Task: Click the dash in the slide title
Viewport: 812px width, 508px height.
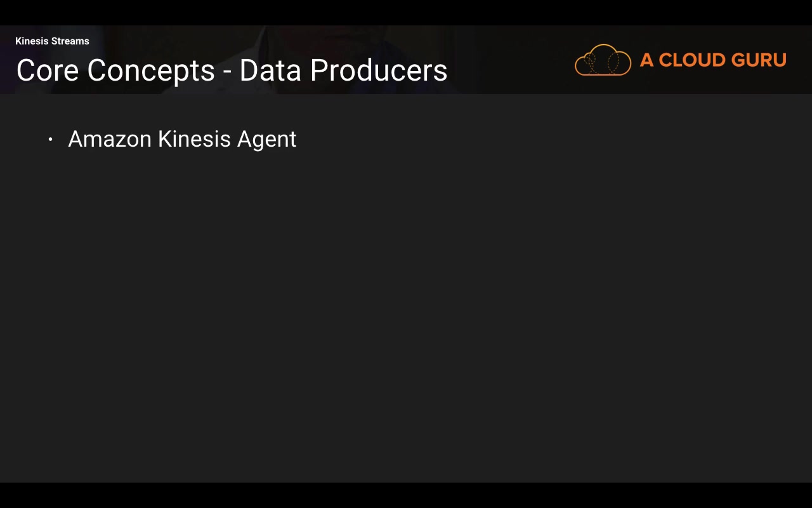Action: [x=227, y=72]
